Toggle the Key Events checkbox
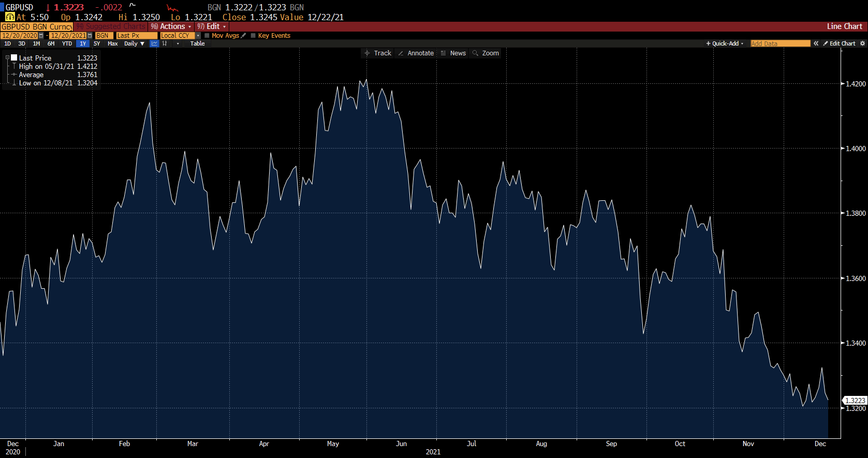Screen dimensions: 868x458 (253, 36)
